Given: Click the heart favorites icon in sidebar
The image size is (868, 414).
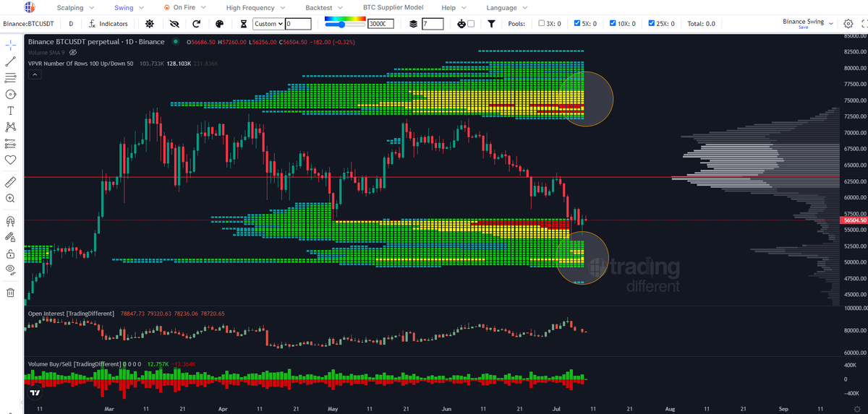Looking at the screenshot, I should click(x=11, y=160).
